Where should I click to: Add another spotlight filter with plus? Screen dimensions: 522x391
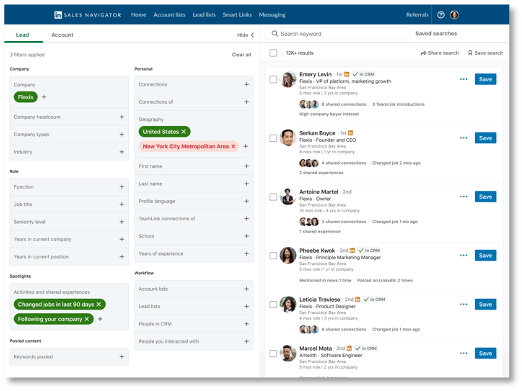click(100, 319)
